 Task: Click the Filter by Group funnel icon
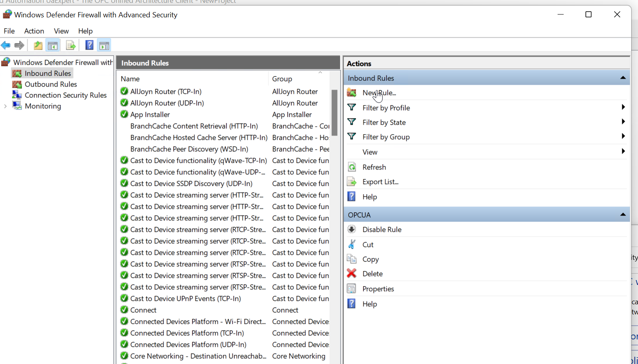pos(352,136)
